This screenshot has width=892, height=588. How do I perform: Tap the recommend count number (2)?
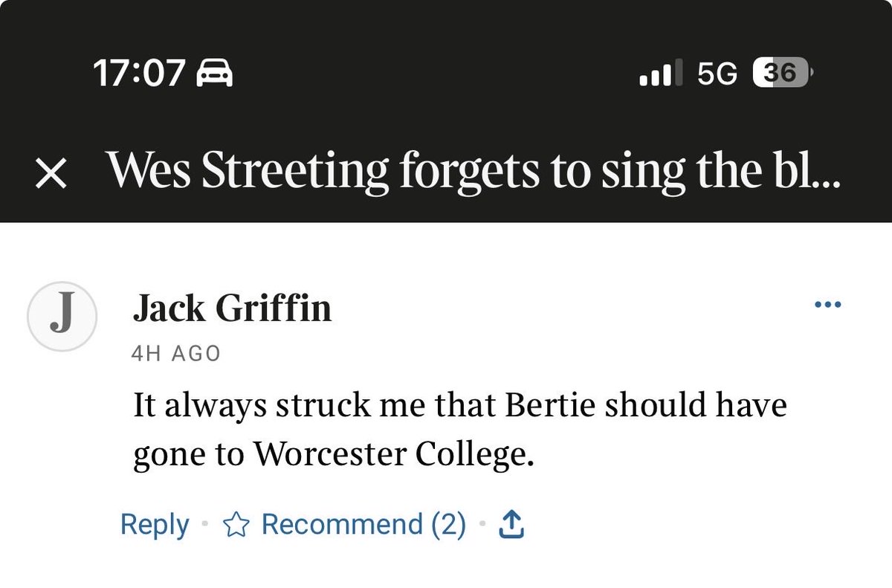[449, 525]
